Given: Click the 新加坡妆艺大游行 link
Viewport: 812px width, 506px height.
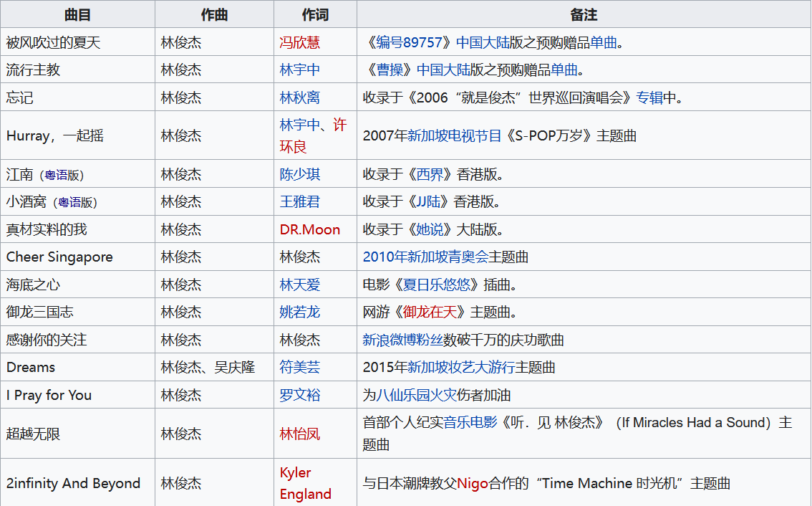Looking at the screenshot, I should coord(461,367).
